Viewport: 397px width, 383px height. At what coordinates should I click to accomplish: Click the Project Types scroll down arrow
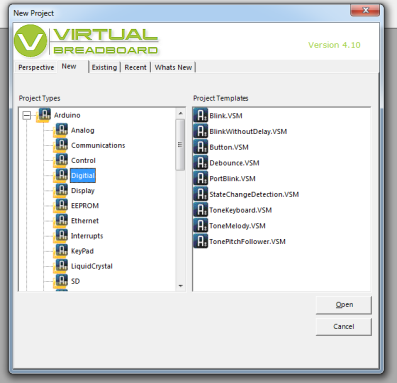[x=180, y=286]
